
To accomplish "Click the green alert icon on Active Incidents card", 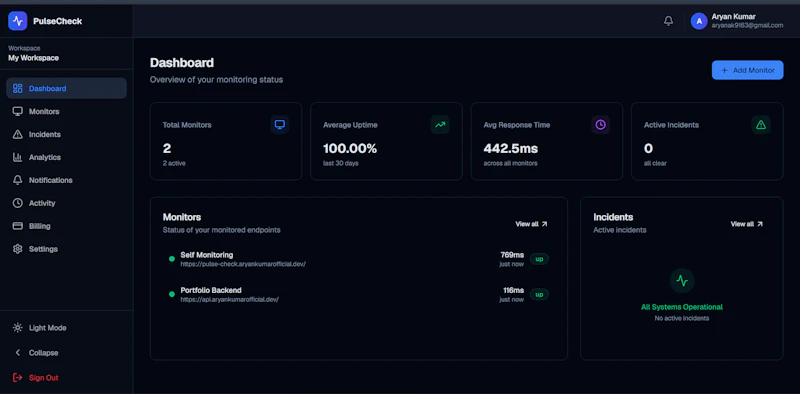I will coord(761,125).
